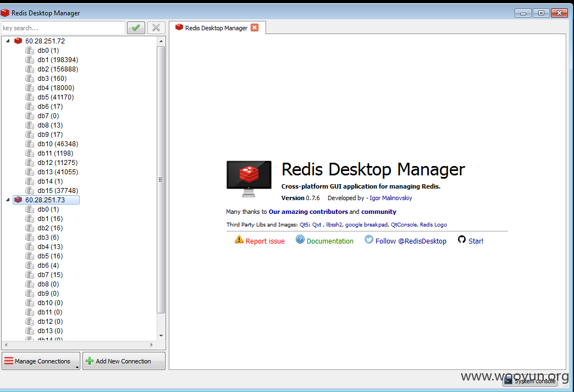Select db14 (1) tree row
This screenshot has height=392, width=574.
pyautogui.click(x=50, y=181)
